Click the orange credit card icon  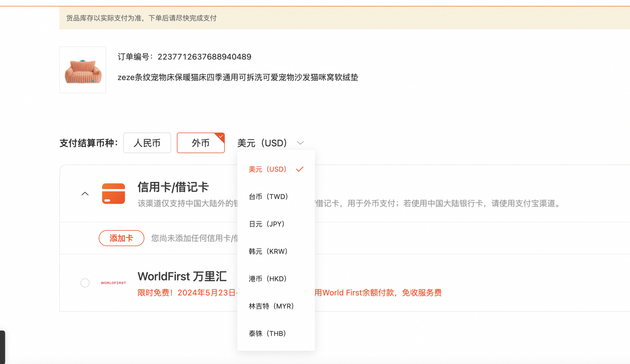click(x=113, y=194)
